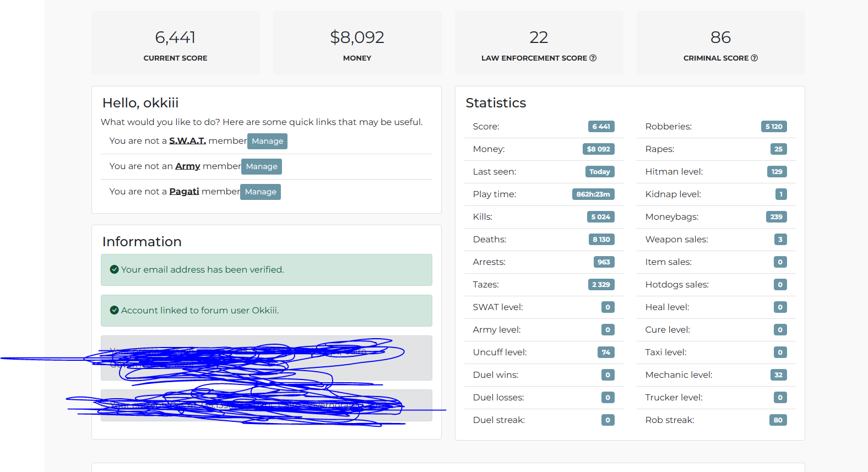The image size is (868, 472).
Task: Click the email verified checkmark icon
Action: coord(115,269)
